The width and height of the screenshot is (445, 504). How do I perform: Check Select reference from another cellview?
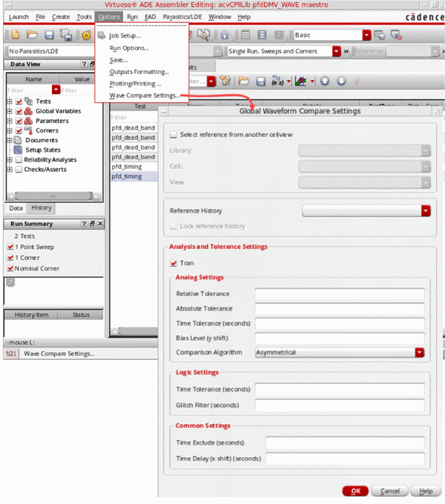click(x=173, y=135)
